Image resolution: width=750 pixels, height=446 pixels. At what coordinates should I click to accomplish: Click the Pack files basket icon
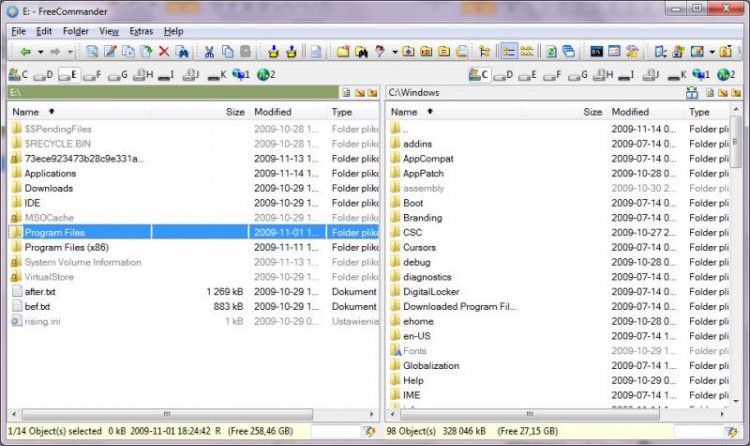pos(273,51)
